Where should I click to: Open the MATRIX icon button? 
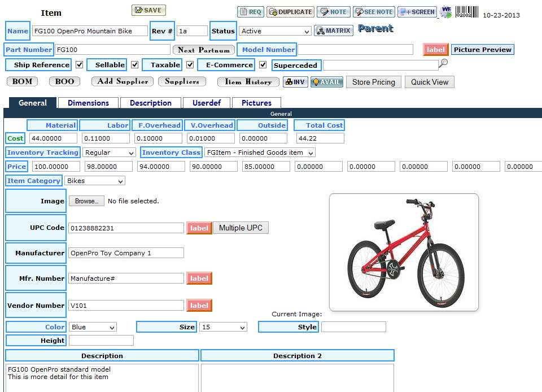coord(334,31)
